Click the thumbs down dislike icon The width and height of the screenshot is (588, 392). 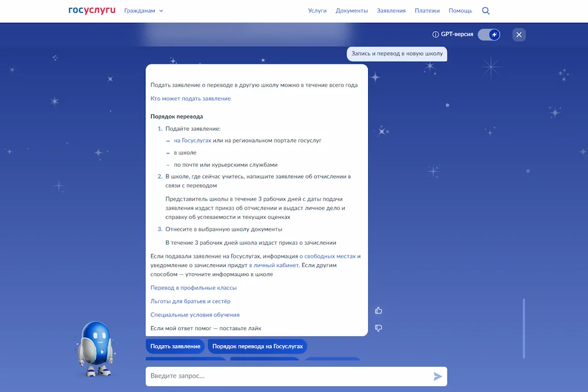point(378,328)
